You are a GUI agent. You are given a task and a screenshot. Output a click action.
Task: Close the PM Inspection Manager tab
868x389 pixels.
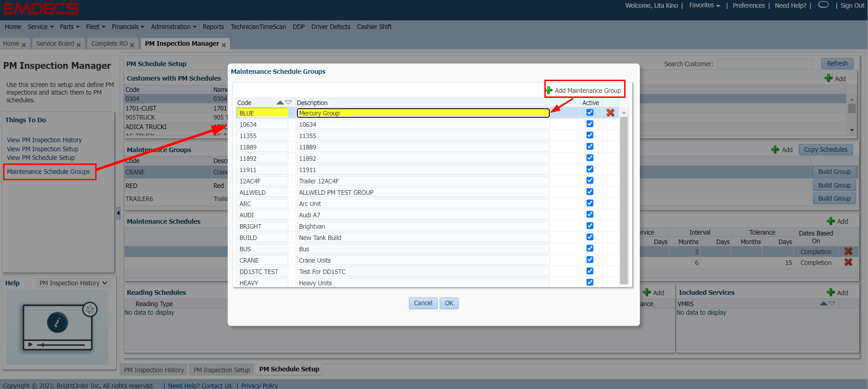click(223, 45)
